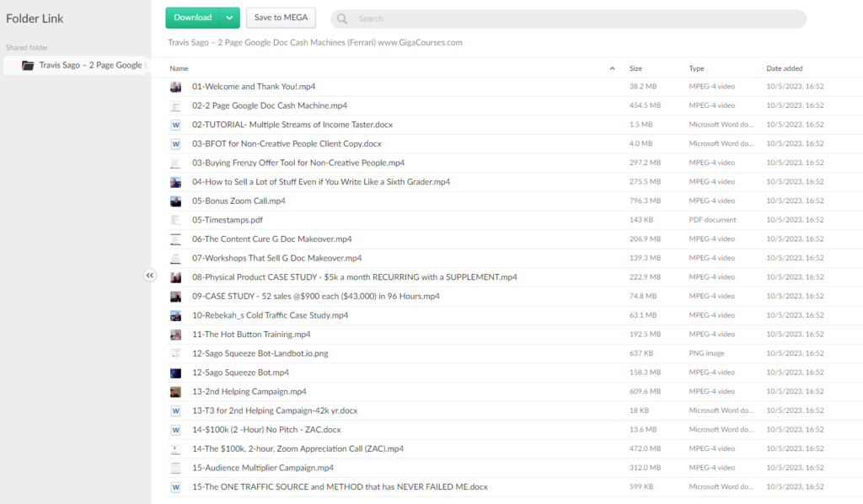This screenshot has width=863, height=504.
Task: Click the Word icon beside 02-TUTORIAL- Multiple Streams of Income Taster.docx
Action: [176, 124]
